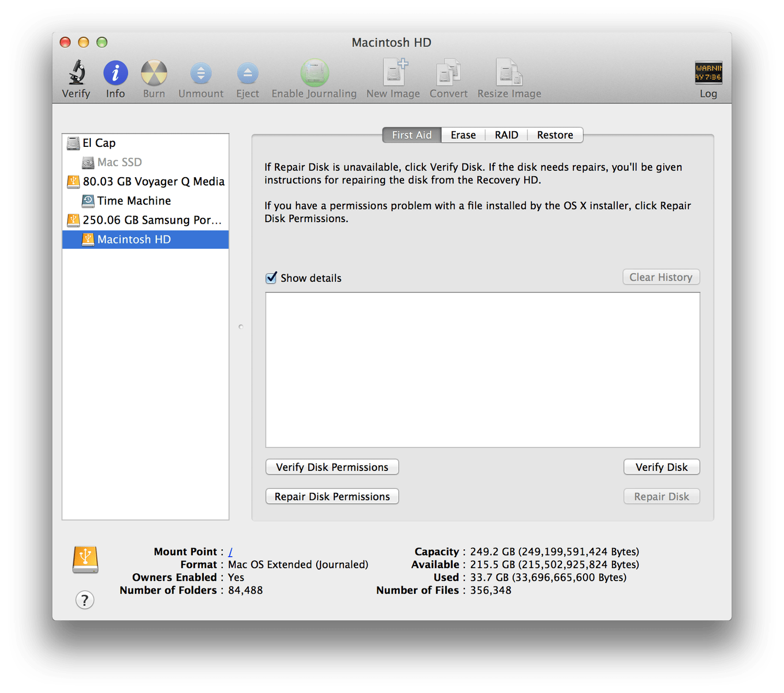Image resolution: width=784 pixels, height=693 pixels.
Task: Click Repair Disk Permissions button
Action: pyautogui.click(x=332, y=496)
